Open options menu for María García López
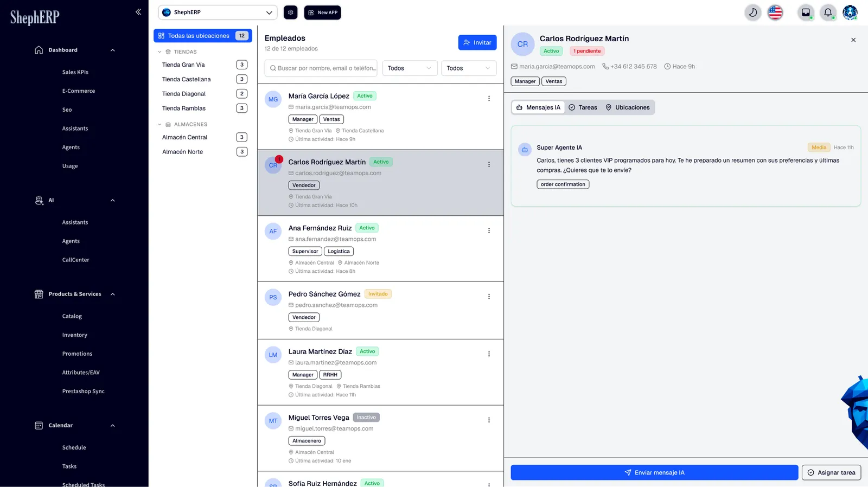868x487 pixels. [489, 98]
